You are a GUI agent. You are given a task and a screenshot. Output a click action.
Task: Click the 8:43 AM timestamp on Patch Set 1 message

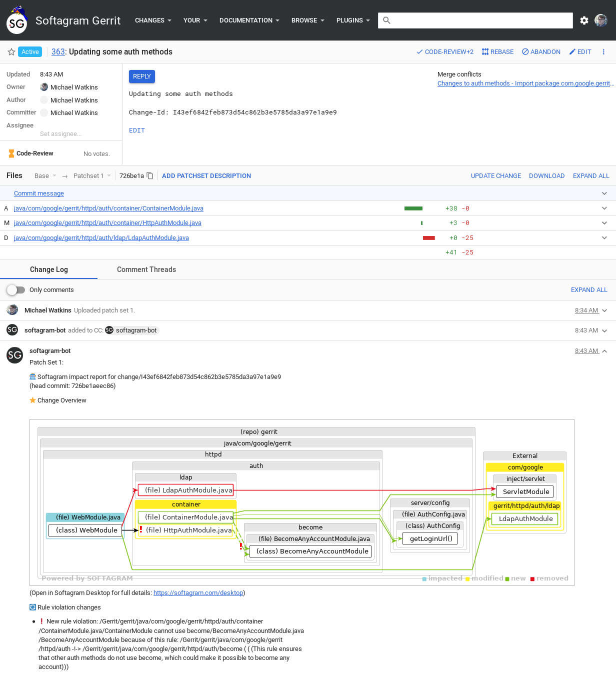pos(586,351)
